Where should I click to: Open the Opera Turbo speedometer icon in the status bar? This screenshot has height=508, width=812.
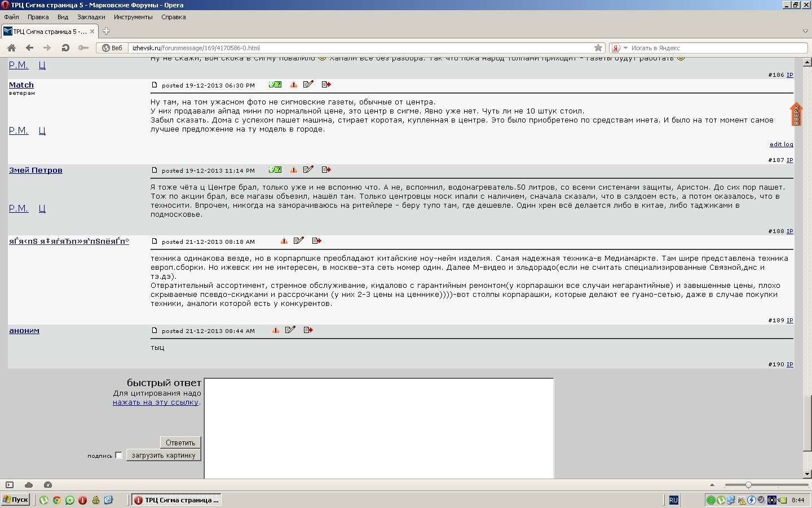(48, 485)
